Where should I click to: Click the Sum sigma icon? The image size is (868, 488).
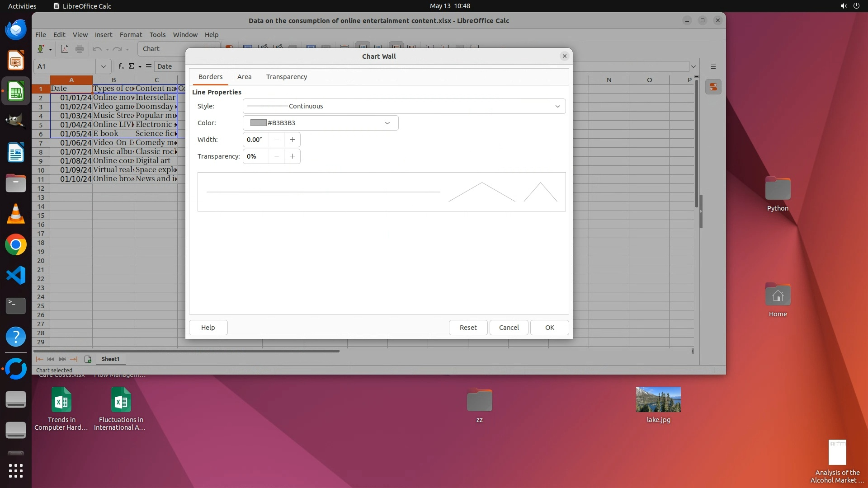[132, 66]
